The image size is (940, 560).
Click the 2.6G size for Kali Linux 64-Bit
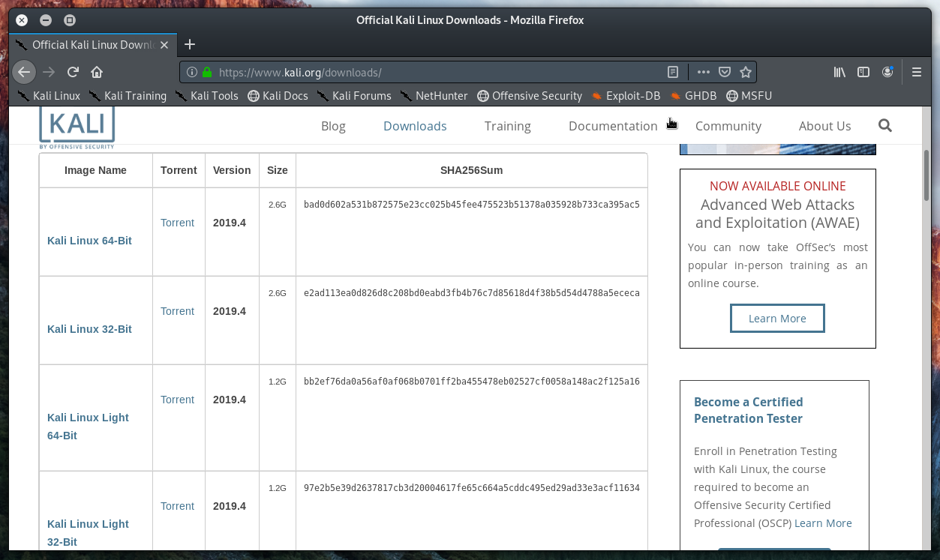[278, 205]
